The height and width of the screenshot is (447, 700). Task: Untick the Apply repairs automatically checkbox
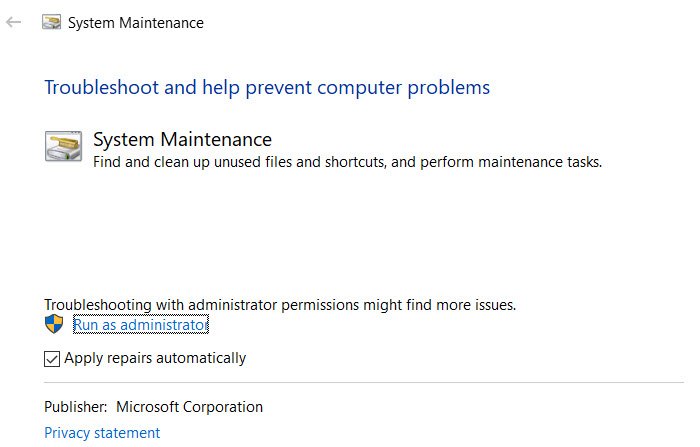coord(52,358)
